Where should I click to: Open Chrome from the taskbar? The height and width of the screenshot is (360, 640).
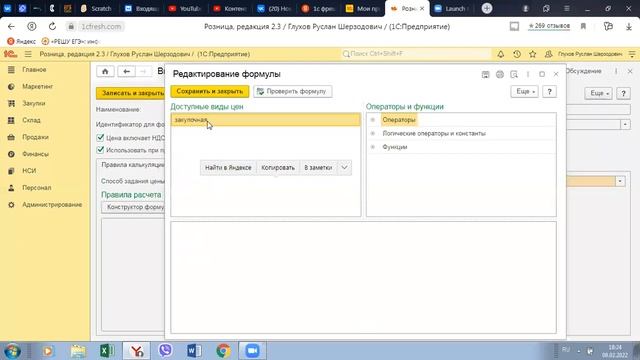223,351
